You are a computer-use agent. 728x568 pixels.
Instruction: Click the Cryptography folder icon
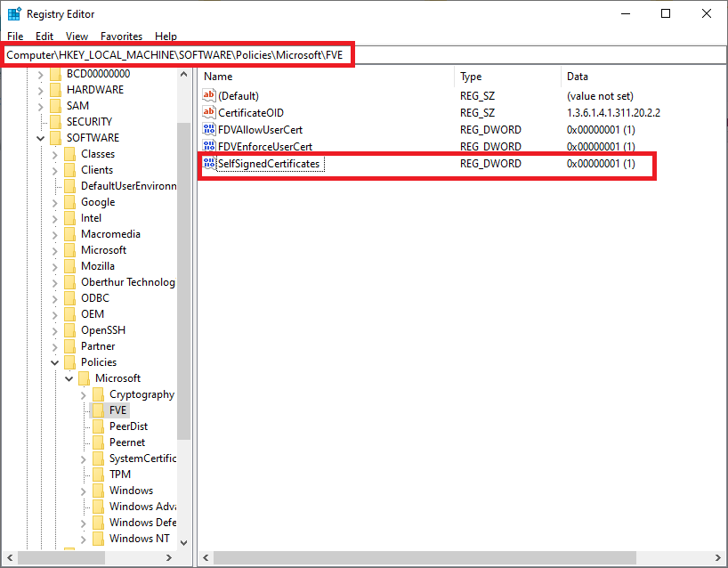(x=98, y=394)
